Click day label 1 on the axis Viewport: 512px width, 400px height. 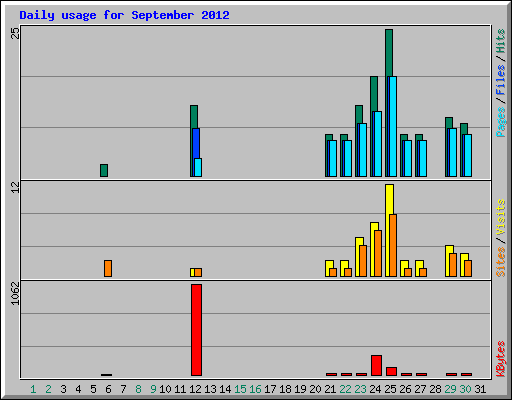point(33,389)
